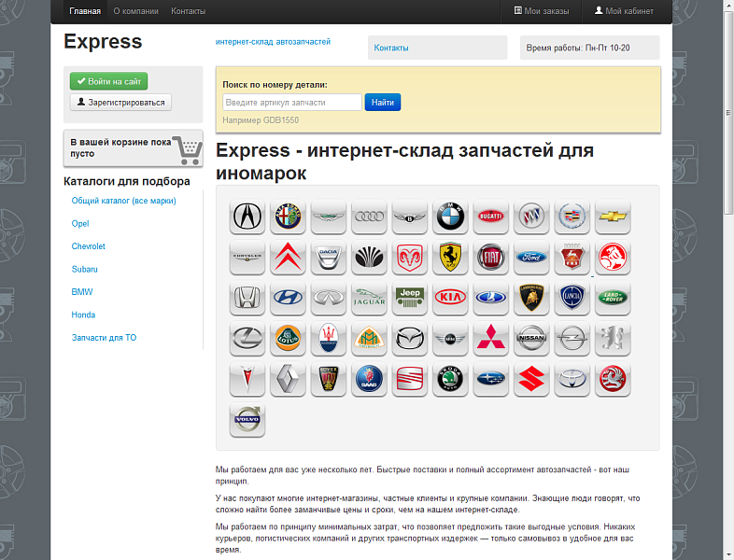
Task: Open Мои заказы in the top bar
Action: coord(542,11)
